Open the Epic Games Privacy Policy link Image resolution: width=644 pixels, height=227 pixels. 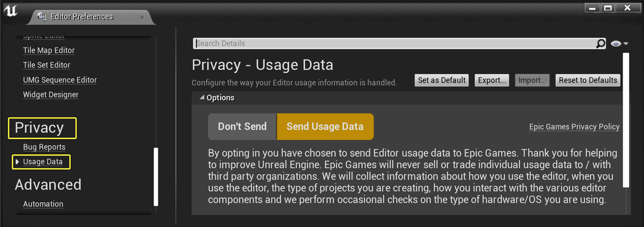coord(574,127)
